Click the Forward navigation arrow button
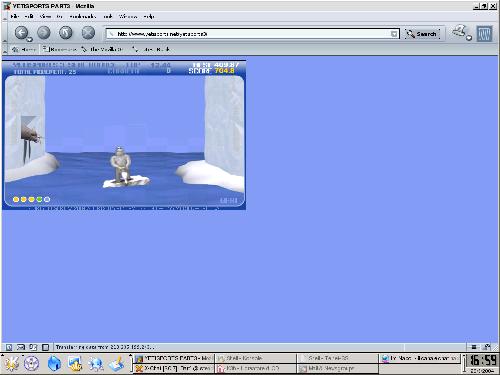 [x=44, y=33]
